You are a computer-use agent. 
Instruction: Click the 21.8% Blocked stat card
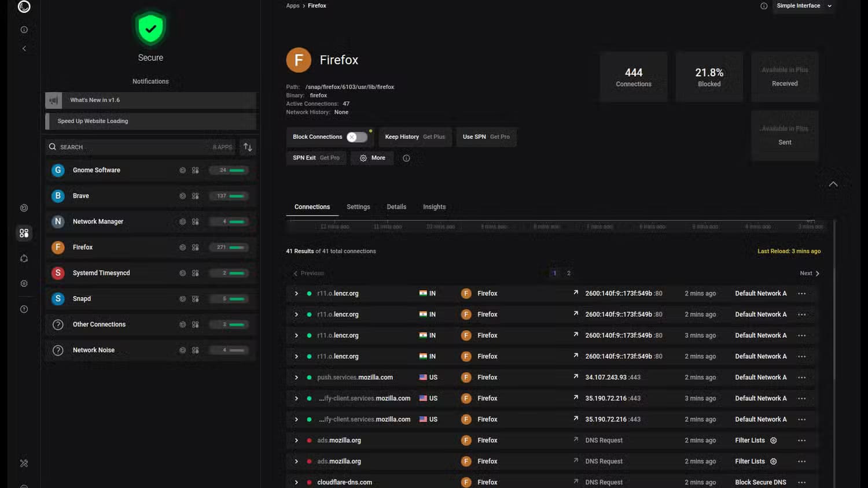(x=709, y=77)
